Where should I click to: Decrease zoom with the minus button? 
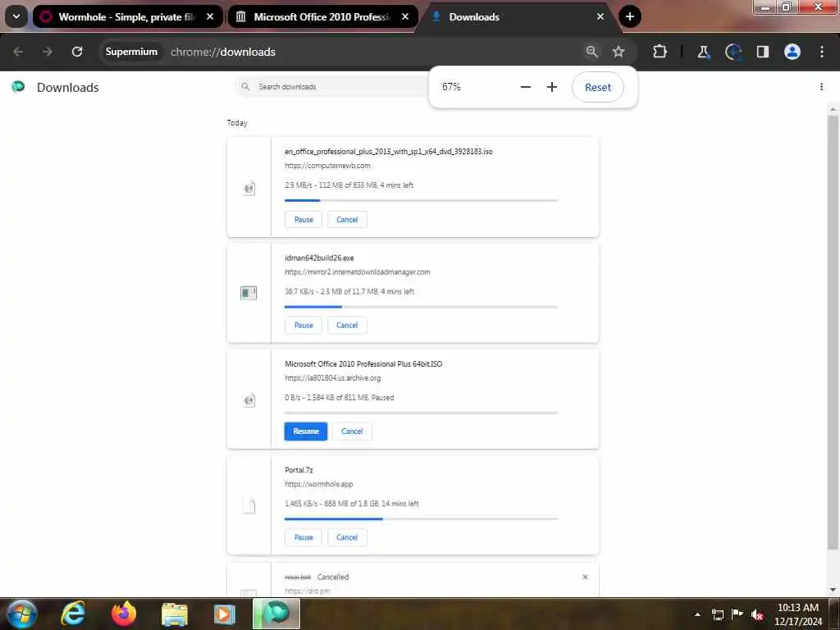526,87
